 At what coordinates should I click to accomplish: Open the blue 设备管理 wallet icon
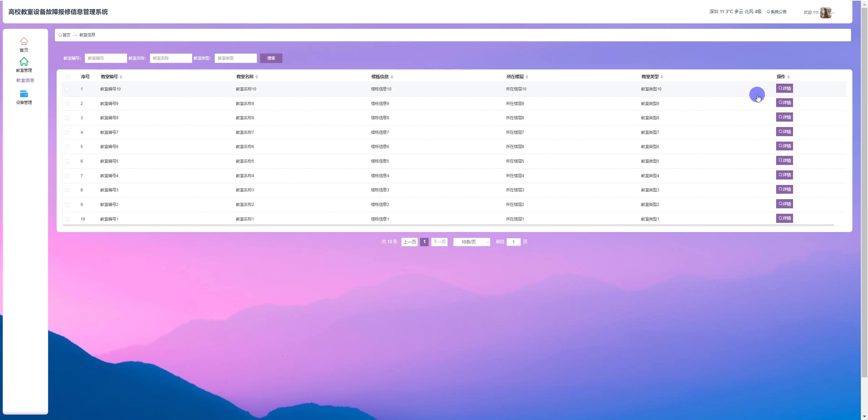24,94
